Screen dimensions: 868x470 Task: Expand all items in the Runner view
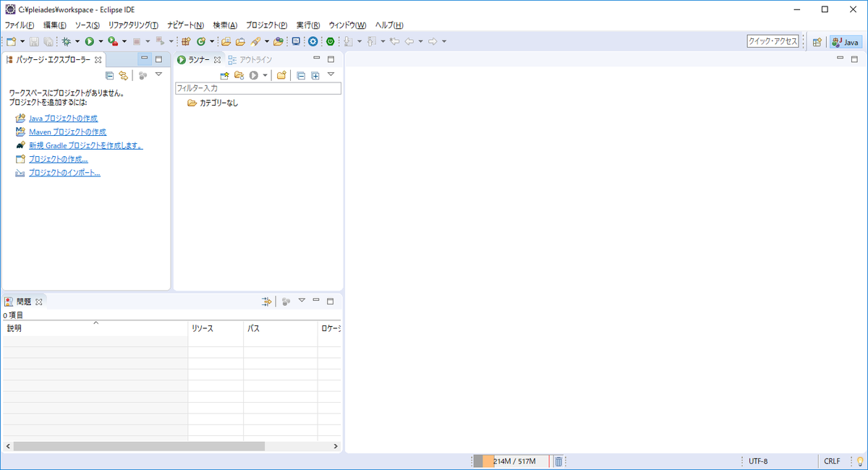315,75
